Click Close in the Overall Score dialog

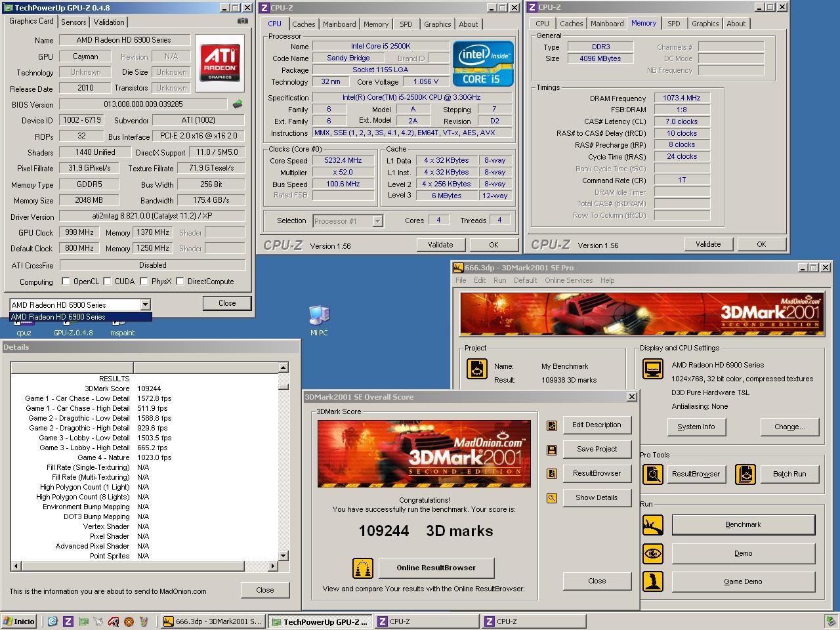[597, 581]
